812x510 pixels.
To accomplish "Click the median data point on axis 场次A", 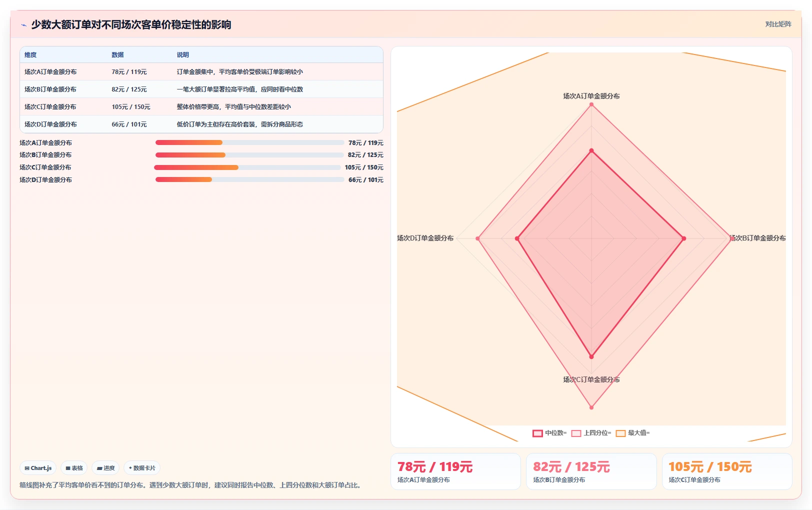I will (591, 150).
